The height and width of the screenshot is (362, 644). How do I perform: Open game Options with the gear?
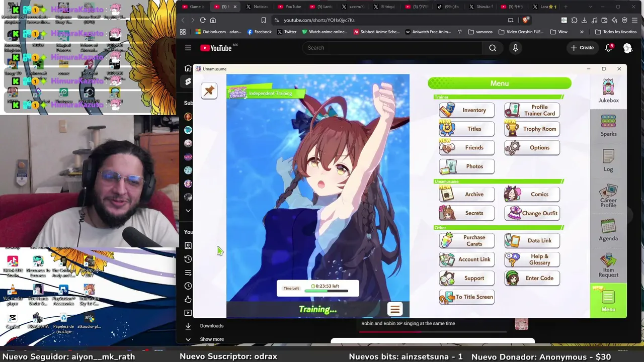tap(532, 148)
